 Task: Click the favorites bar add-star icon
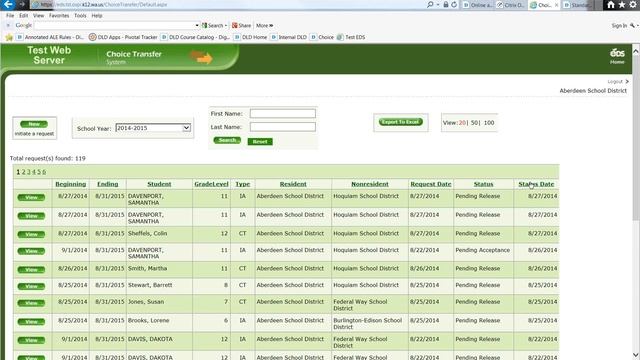point(9,37)
